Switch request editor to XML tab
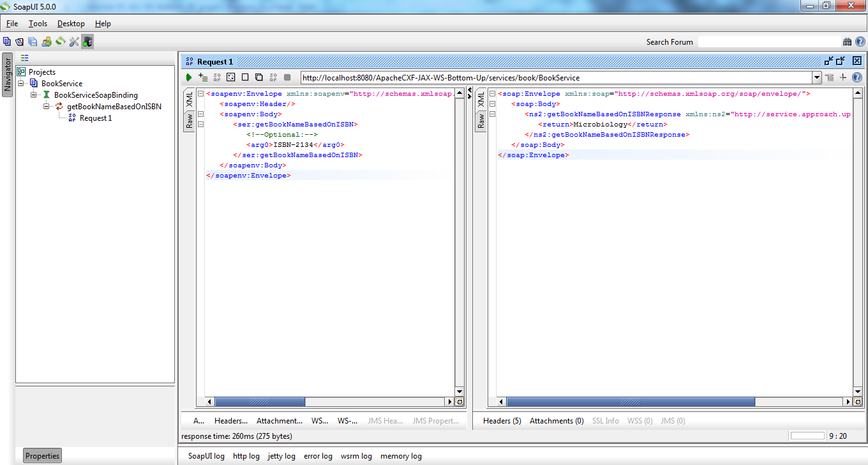Screen dimensions: 868x465 [190, 99]
